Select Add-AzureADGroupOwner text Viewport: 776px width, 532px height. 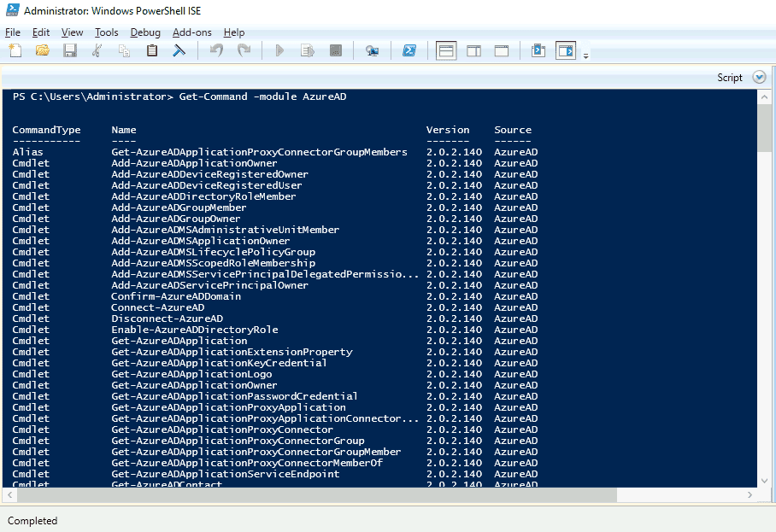[x=176, y=219]
